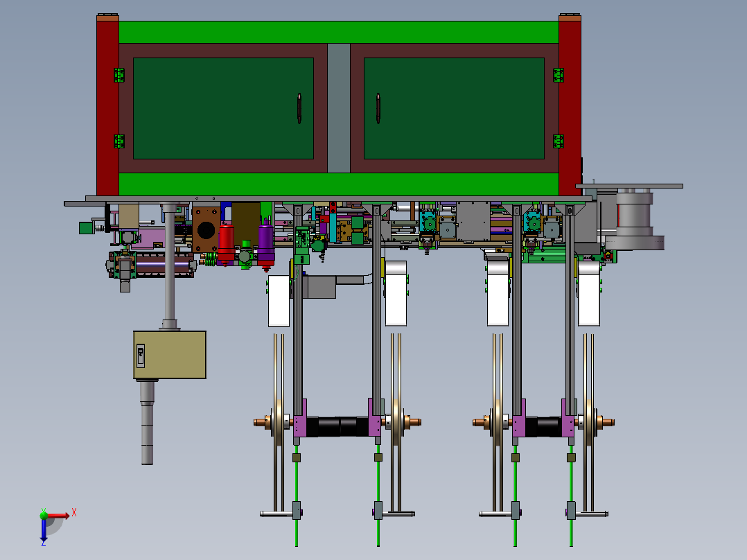Select the stepped gray cylinder below the tan box
The height and width of the screenshot is (560, 747).
click(x=147, y=422)
